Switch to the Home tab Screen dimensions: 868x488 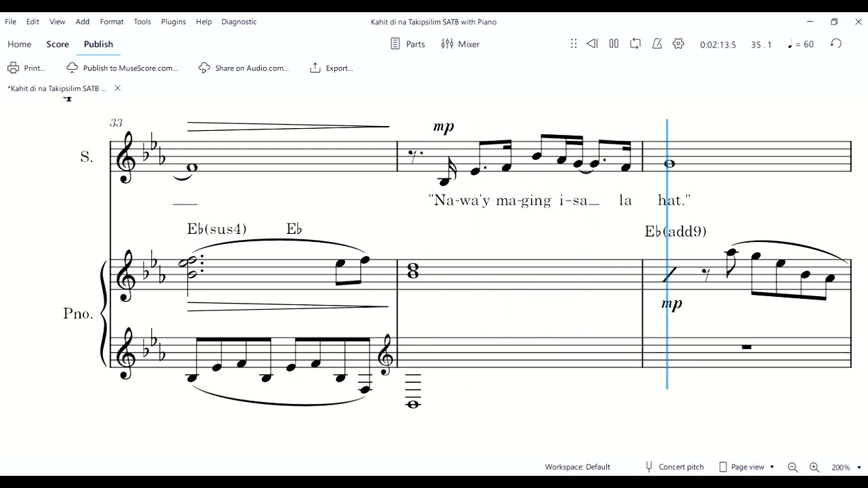click(19, 44)
